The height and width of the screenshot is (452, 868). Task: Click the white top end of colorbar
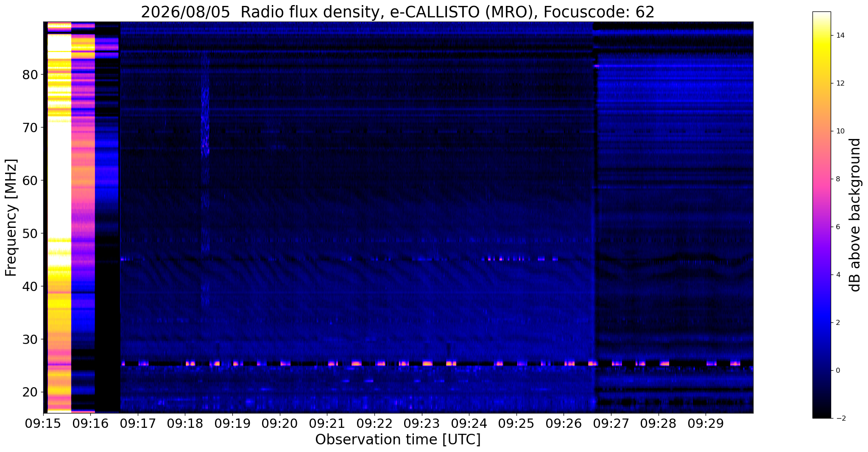point(821,14)
